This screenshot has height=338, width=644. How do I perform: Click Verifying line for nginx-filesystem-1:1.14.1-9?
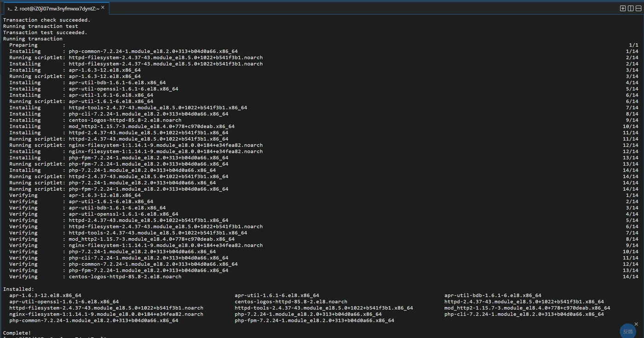click(x=136, y=245)
